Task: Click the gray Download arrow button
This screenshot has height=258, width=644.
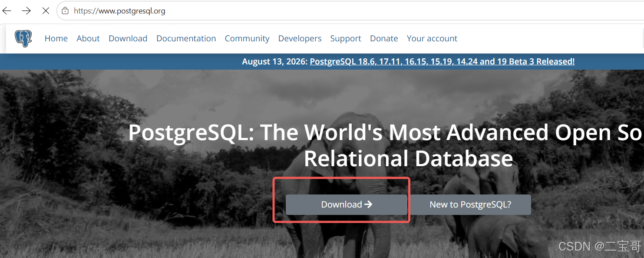Action: (x=347, y=204)
